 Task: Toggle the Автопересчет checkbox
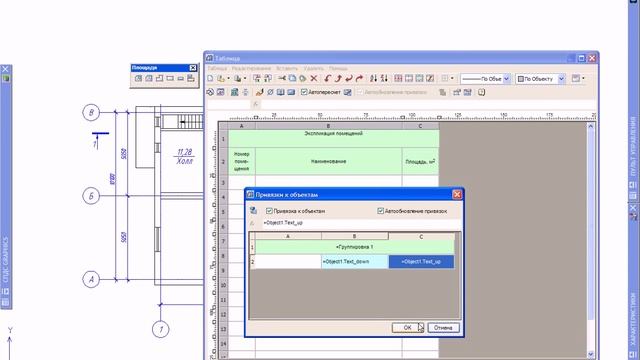coord(304,92)
